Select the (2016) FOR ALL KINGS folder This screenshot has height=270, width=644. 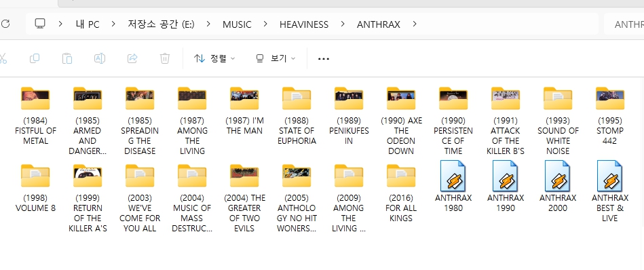(401, 193)
